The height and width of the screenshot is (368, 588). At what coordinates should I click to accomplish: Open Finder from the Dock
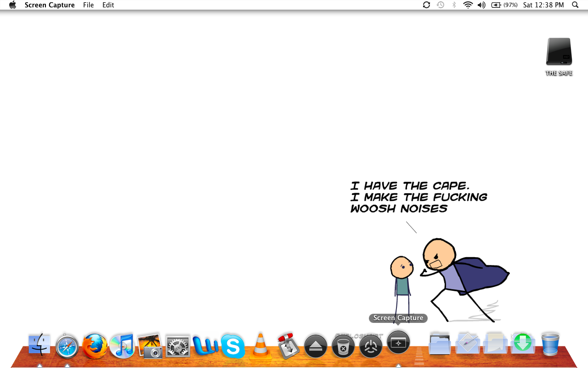point(40,345)
